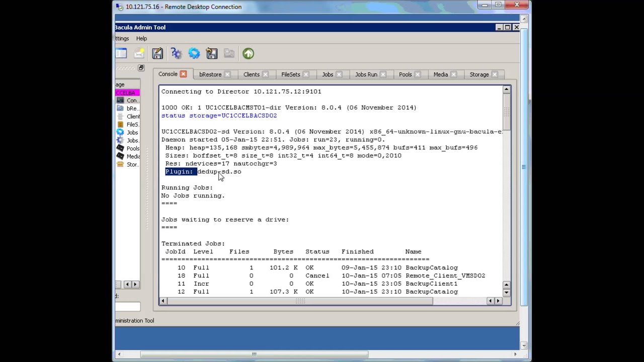
Task: Close the Console tab
Action: coord(183,74)
